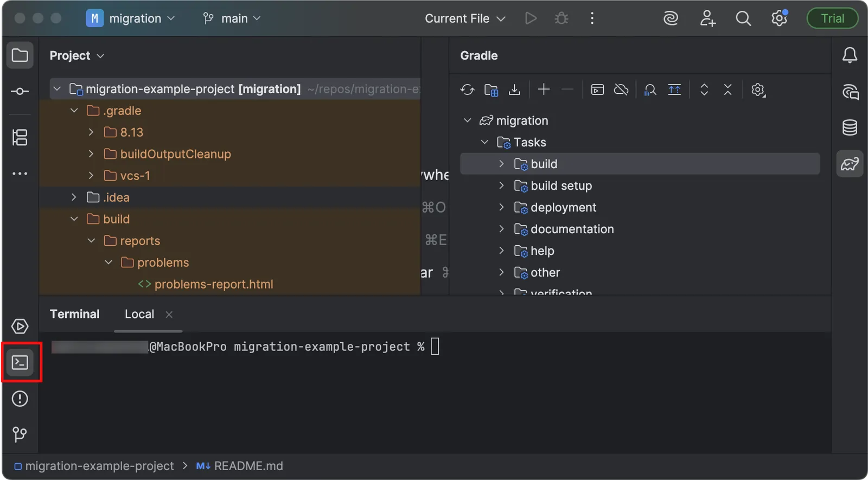Select the build task group row
Viewport: 868px width, 480px height.
pos(640,164)
